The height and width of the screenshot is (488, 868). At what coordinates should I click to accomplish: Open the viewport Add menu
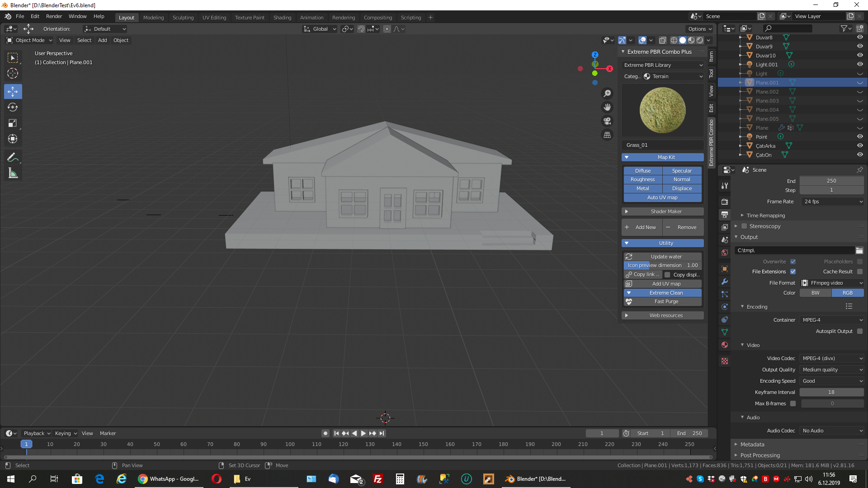103,40
